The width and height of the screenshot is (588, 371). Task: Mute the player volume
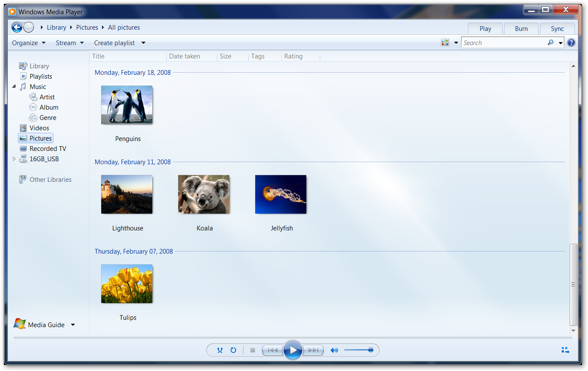334,350
